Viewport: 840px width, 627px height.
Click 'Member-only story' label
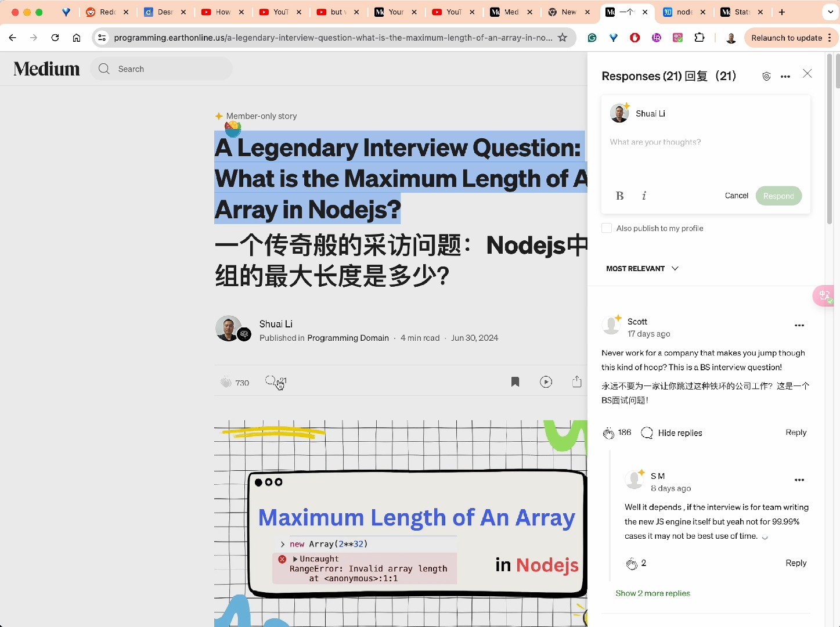point(261,116)
